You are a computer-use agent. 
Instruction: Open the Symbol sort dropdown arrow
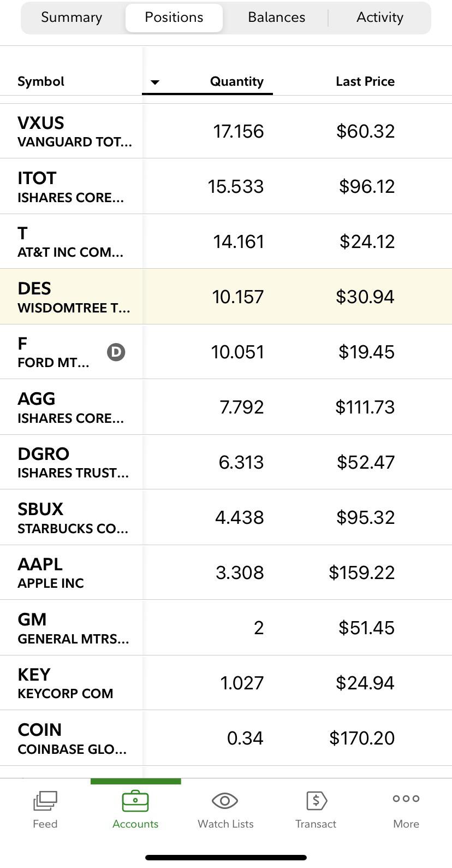click(x=156, y=82)
